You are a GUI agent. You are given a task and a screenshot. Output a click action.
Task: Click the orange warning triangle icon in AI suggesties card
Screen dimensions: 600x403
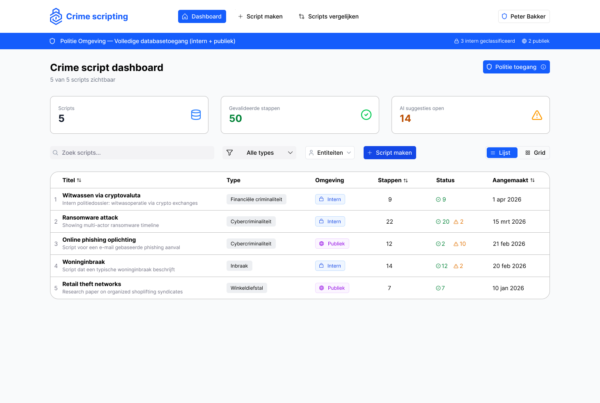point(536,115)
